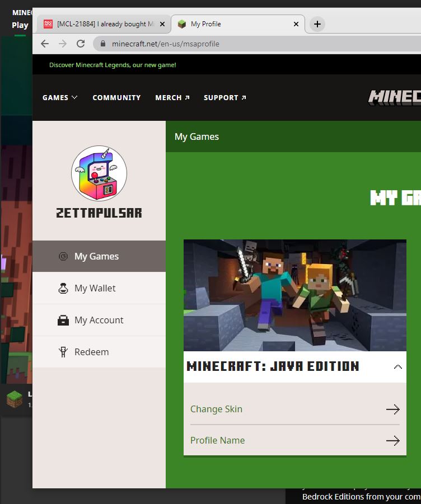421x504 pixels.
Task: Click the MCL-21884 tab Mojang favicon
Action: tap(48, 24)
